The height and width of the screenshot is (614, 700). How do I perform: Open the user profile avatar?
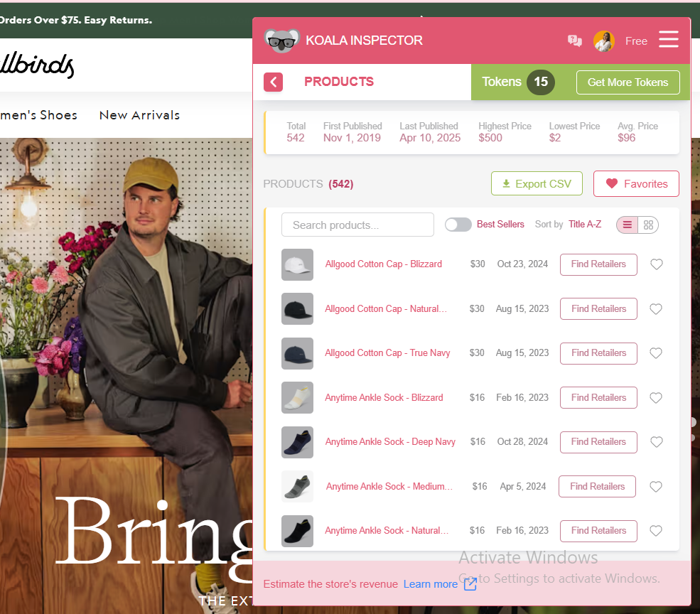604,41
